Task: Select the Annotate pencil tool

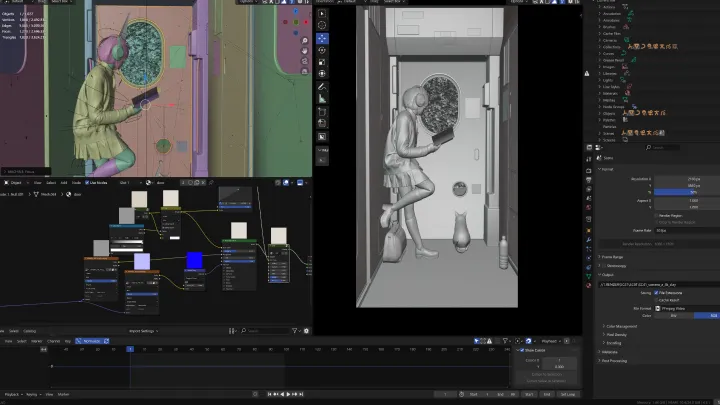Action: [322, 87]
